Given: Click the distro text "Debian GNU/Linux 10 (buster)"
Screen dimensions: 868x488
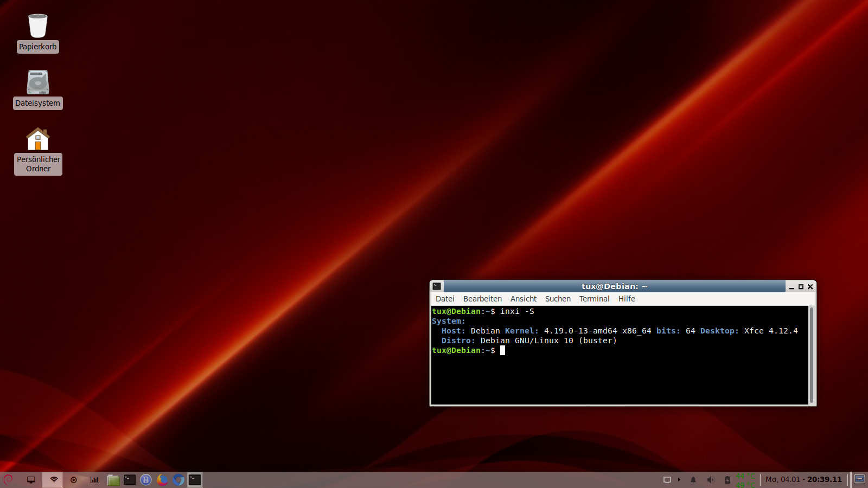Looking at the screenshot, I should pos(548,341).
